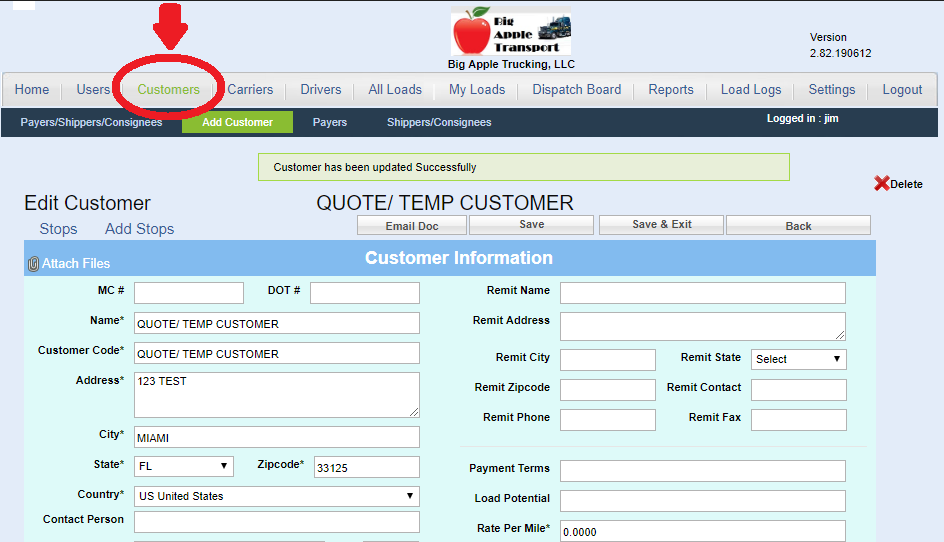Open the State dropdown showing FL
Screen dimensions: 944x542
[184, 466]
